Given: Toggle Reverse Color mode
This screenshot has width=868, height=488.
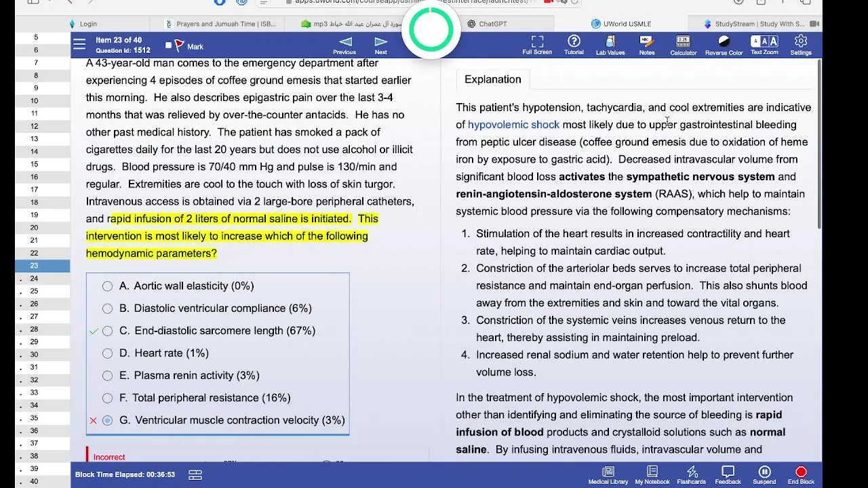Looking at the screenshot, I should (x=724, y=45).
